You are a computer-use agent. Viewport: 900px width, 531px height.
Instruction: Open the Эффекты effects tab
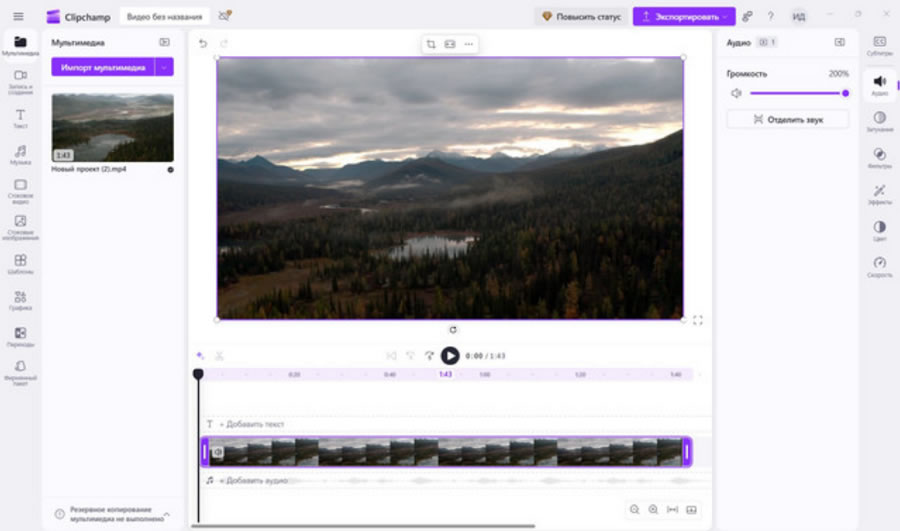879,195
